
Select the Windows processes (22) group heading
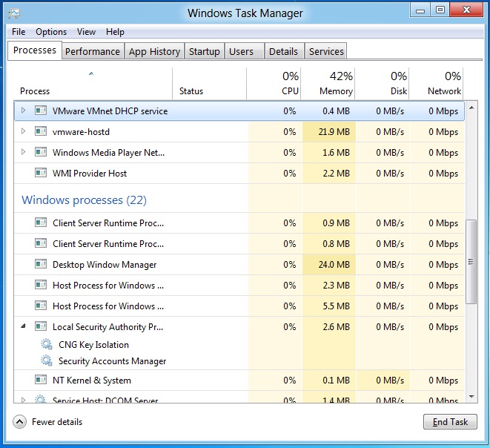pyautogui.click(x=84, y=200)
